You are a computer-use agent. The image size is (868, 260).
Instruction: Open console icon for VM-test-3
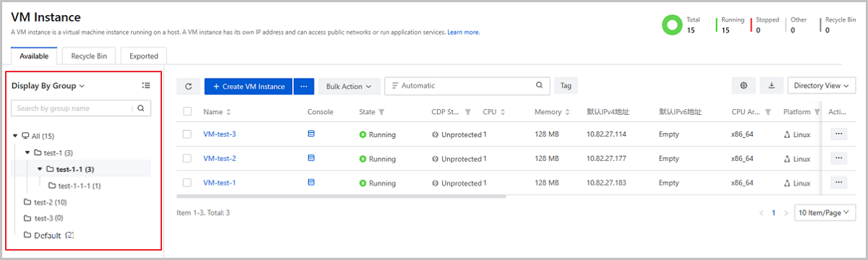click(311, 134)
